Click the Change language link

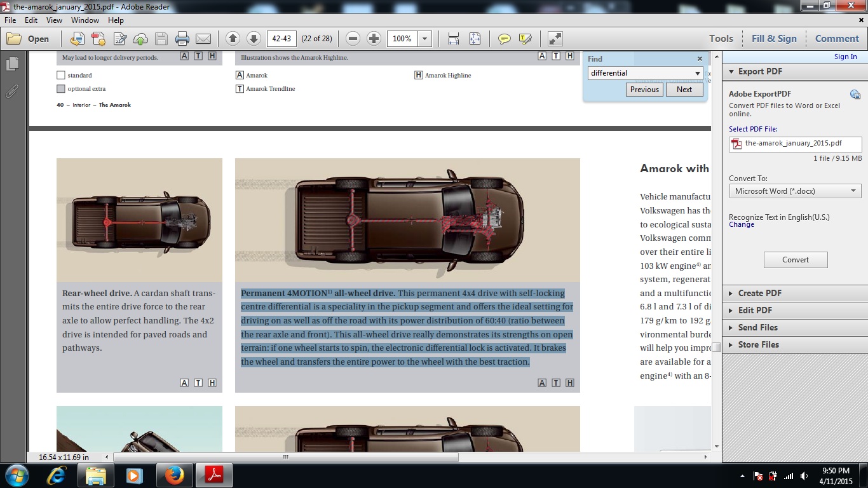click(742, 224)
